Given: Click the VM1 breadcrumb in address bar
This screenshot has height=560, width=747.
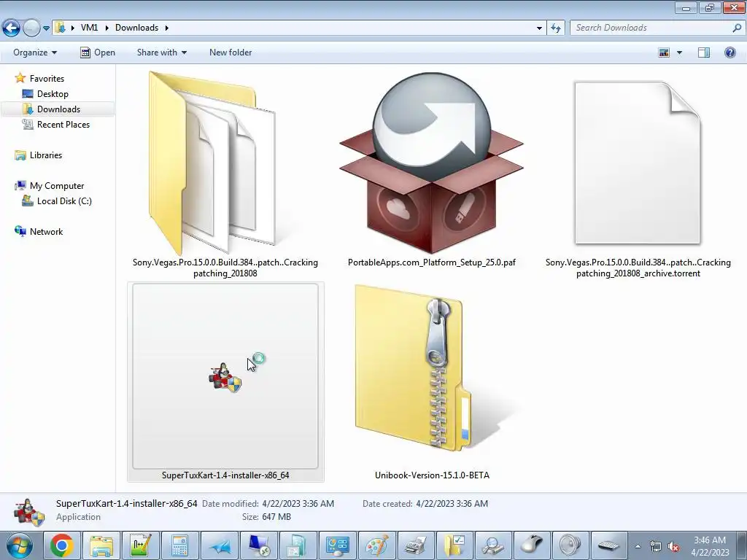Looking at the screenshot, I should pyautogui.click(x=89, y=28).
